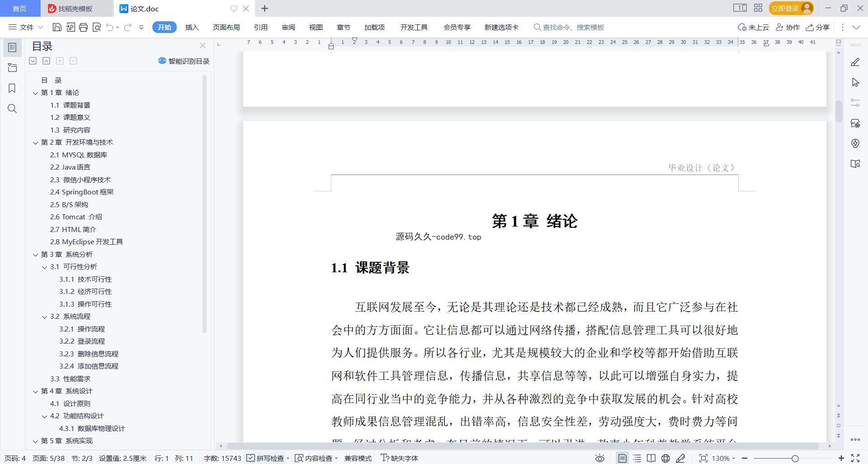Viewport: 868px width, 464px height.
Task: Open the 开发工具 ribbon tab
Action: tap(414, 27)
